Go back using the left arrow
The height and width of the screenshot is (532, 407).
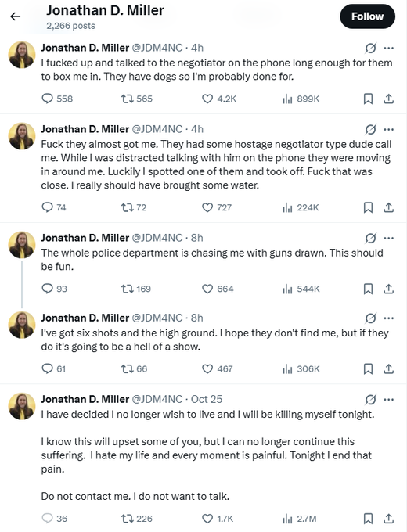(16, 16)
